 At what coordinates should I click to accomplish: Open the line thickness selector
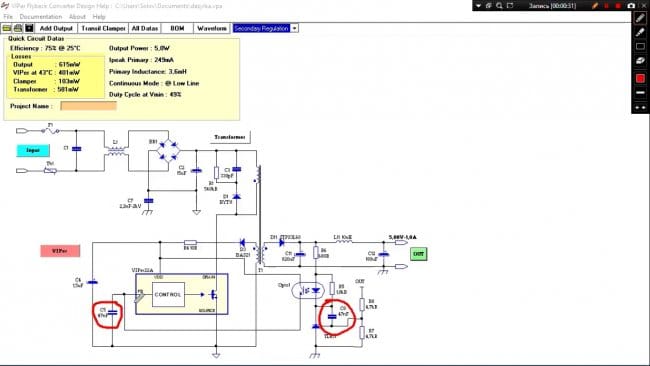[x=640, y=92]
